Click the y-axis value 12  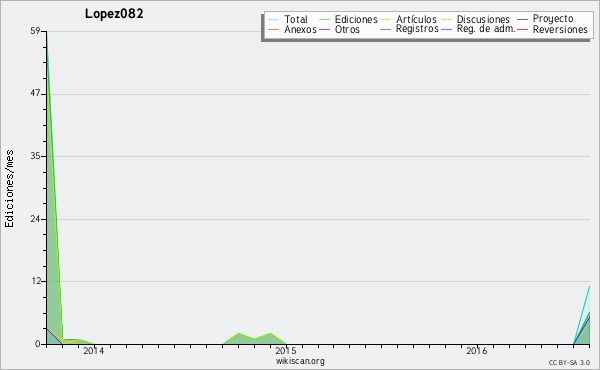coord(36,281)
